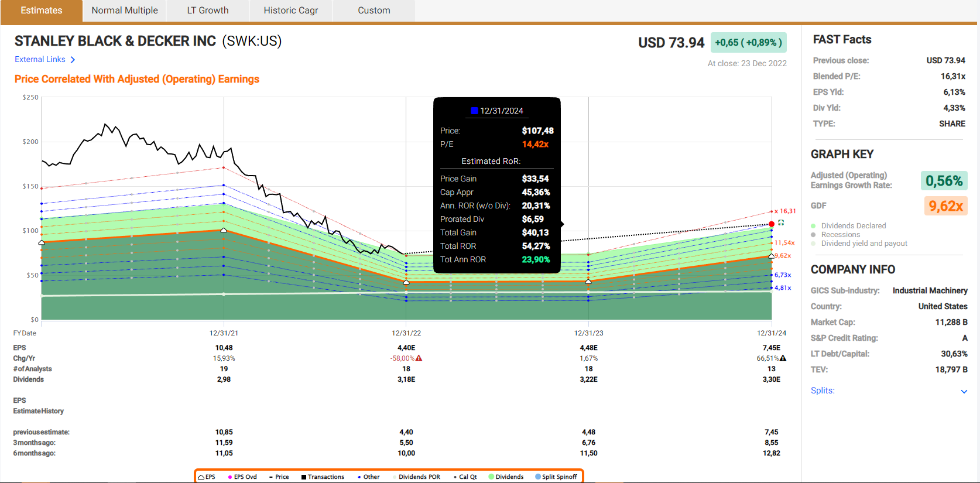Click the blue square in the tooltip header
The image size is (980, 483).
coord(474,111)
